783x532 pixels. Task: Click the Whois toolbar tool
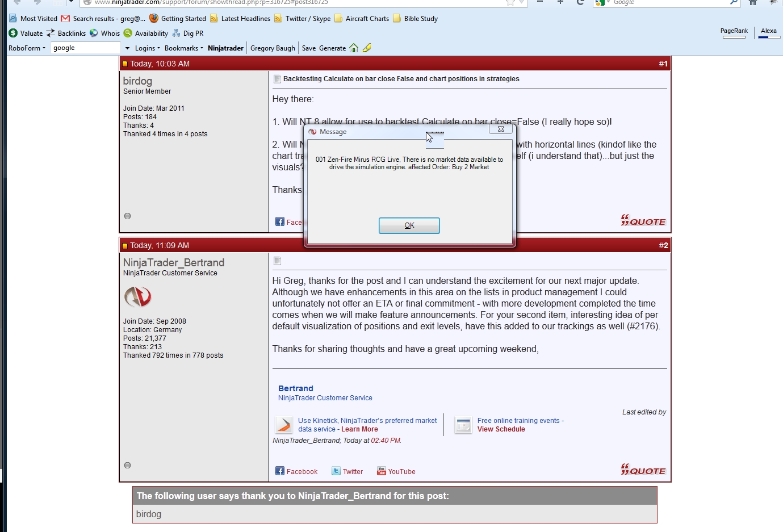coord(104,33)
